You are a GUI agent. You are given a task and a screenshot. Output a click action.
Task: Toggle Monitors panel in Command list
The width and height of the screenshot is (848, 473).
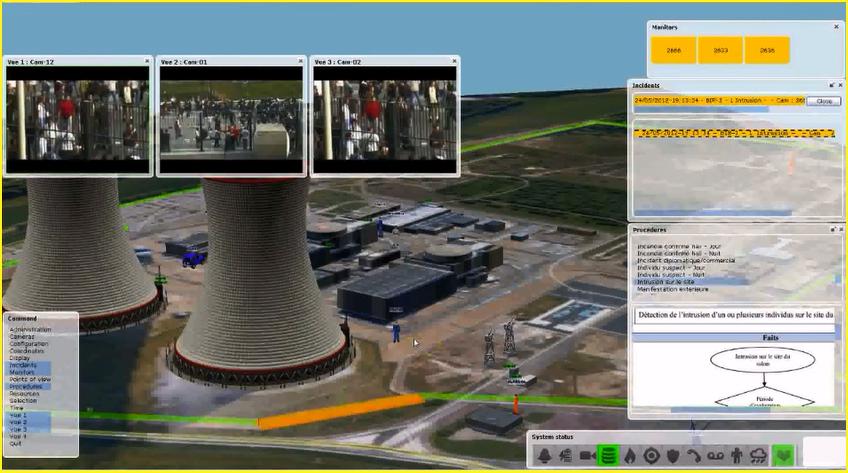(x=24, y=373)
